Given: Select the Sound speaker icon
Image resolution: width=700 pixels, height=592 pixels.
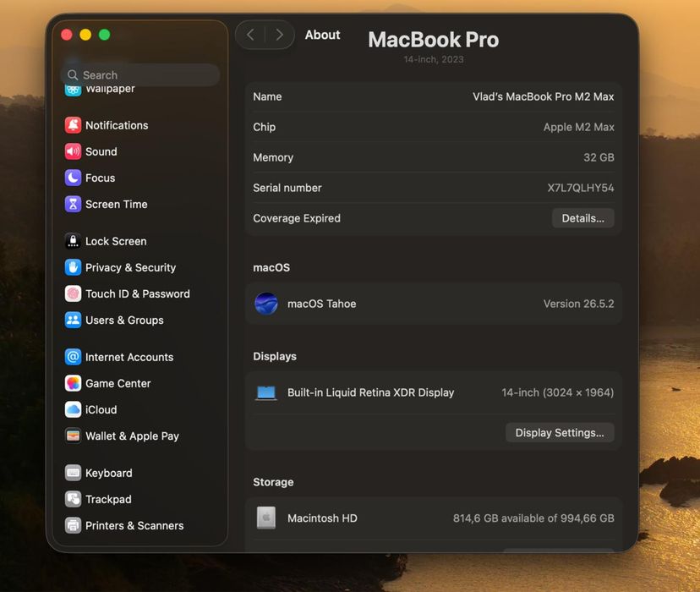Looking at the screenshot, I should (x=73, y=151).
